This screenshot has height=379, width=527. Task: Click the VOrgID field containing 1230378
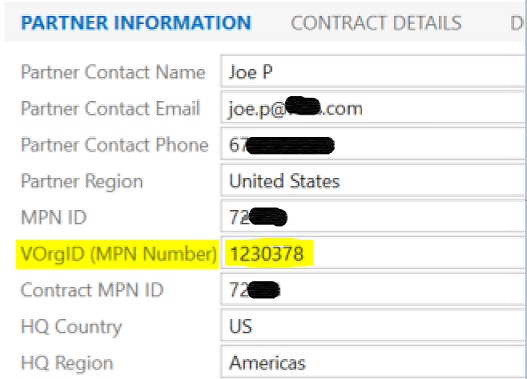point(373,253)
